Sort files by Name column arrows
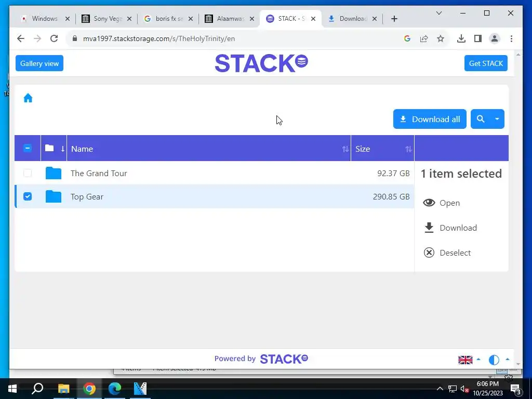This screenshot has width=532, height=399. [x=345, y=149]
